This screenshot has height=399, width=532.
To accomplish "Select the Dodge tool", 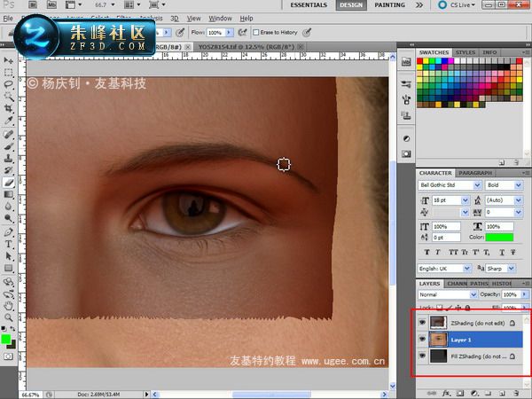I will coord(8,218).
